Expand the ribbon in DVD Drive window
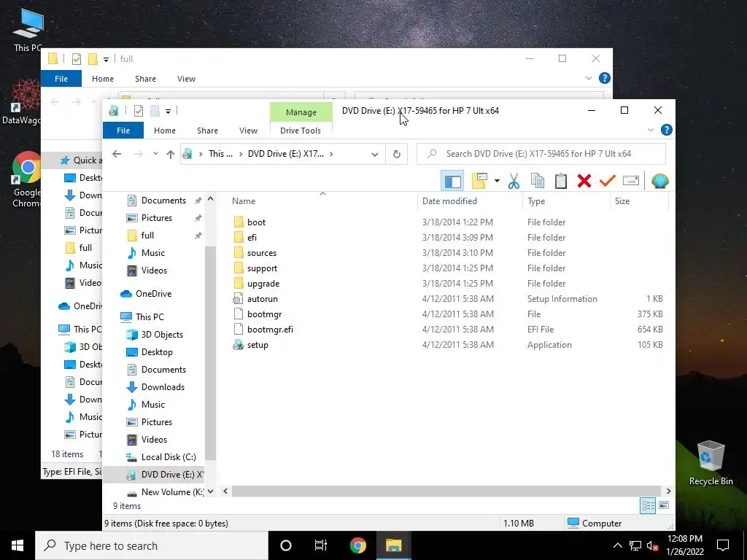The height and width of the screenshot is (560, 747). coord(651,130)
